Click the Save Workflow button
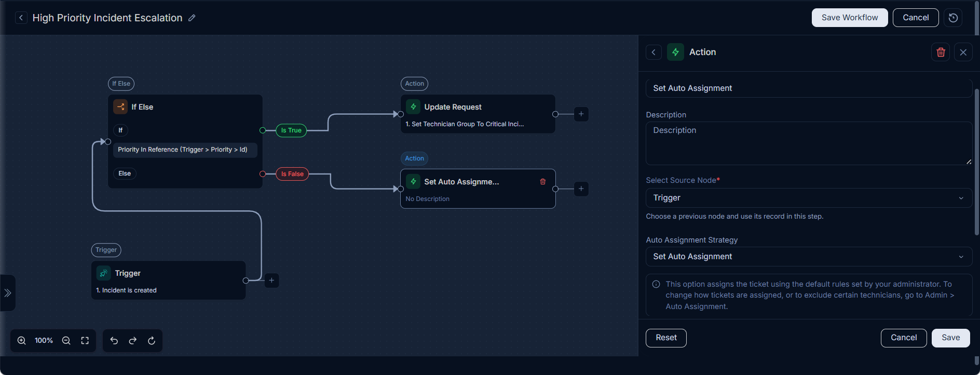The image size is (980, 375). [850, 18]
